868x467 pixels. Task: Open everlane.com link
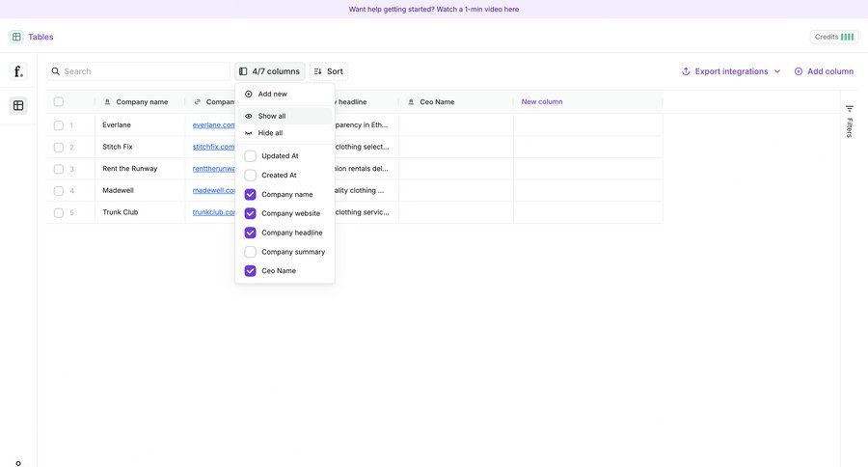(214, 125)
